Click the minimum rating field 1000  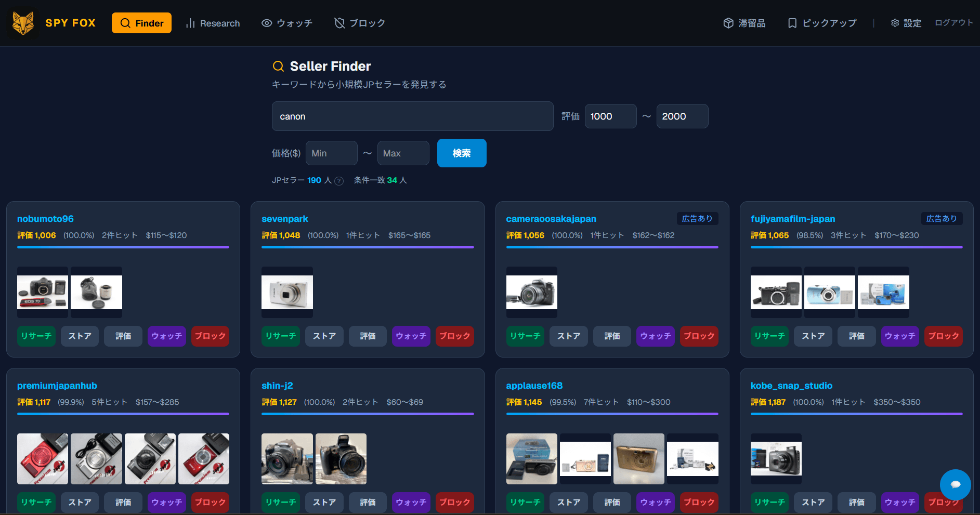(x=610, y=116)
